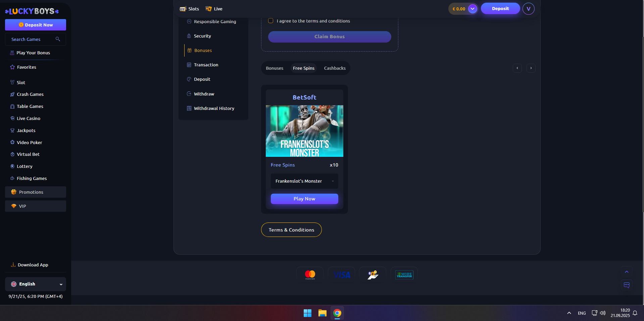This screenshot has width=644, height=321.
Task: Open the Terms & Conditions button
Action: [291, 230]
